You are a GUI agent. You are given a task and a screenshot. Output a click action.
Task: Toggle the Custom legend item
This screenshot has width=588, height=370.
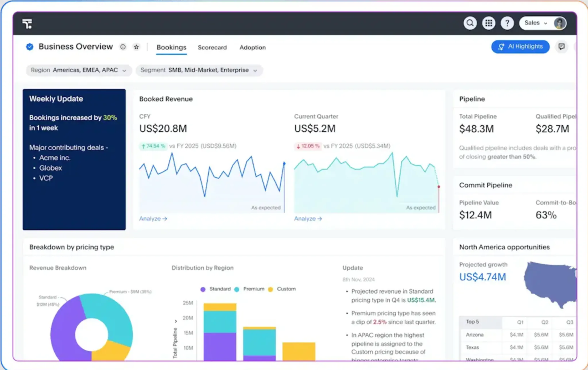pos(282,289)
